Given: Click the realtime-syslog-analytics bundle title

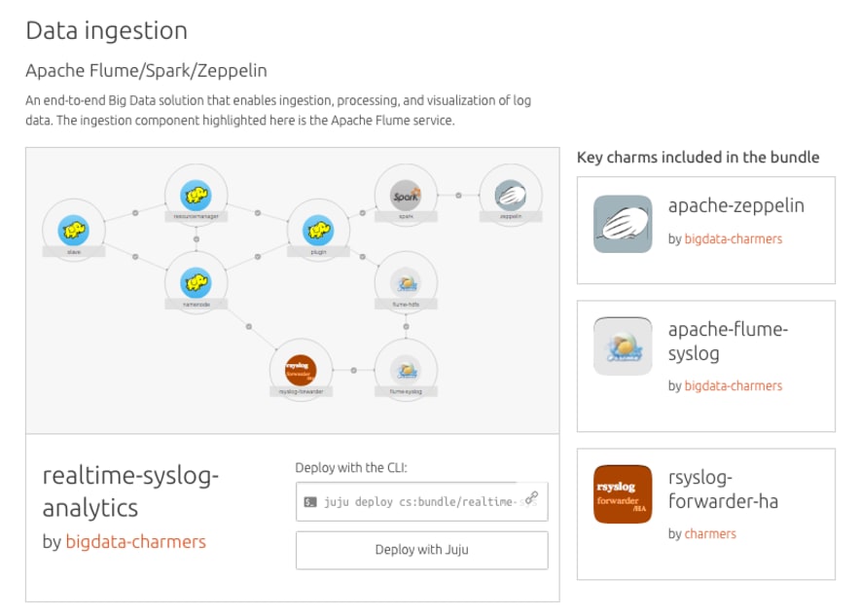Looking at the screenshot, I should 131,491.
